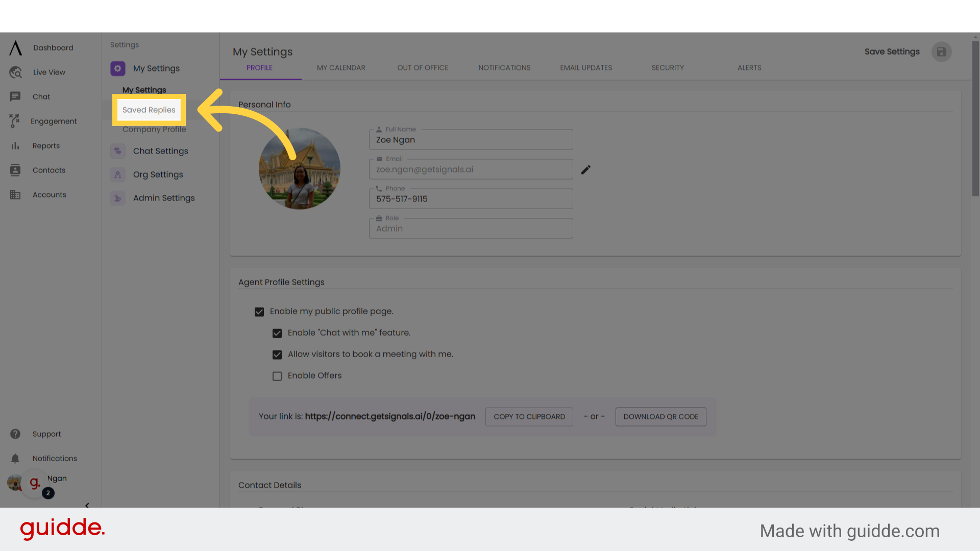Collapse the sidebar with chevron arrow

pos(87,505)
